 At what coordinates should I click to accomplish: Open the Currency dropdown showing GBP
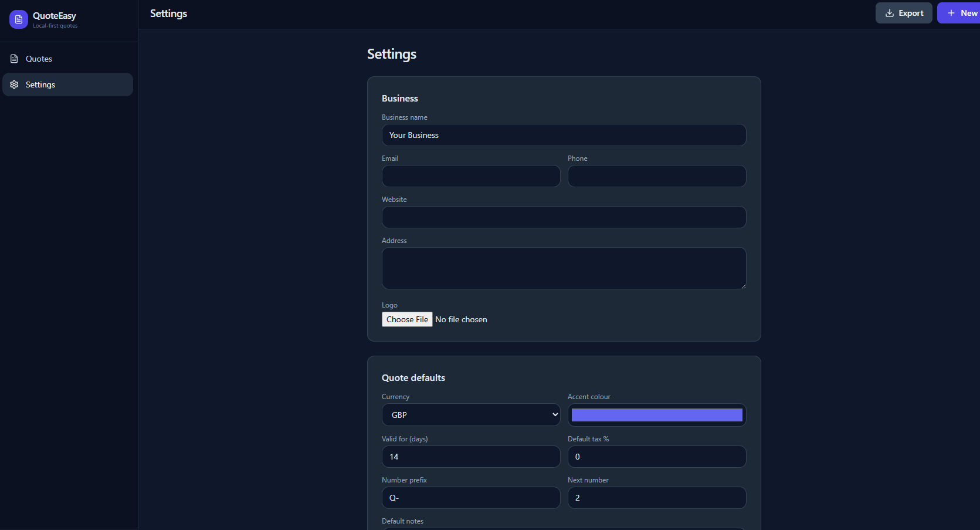[471, 415]
